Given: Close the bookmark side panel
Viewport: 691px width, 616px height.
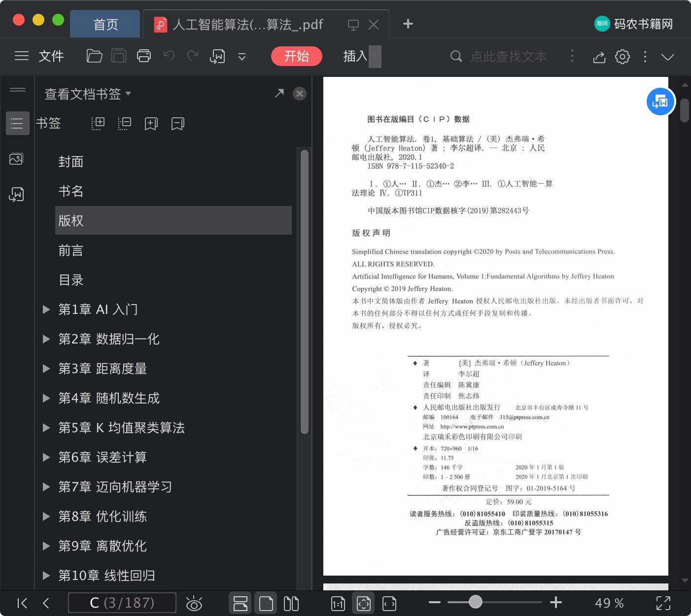Looking at the screenshot, I should (x=300, y=94).
